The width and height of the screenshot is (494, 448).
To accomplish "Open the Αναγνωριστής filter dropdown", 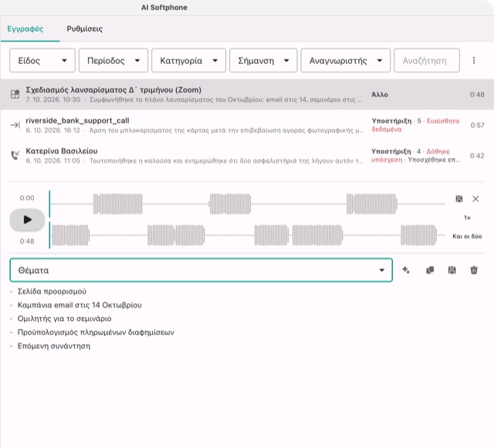I will [x=345, y=60].
